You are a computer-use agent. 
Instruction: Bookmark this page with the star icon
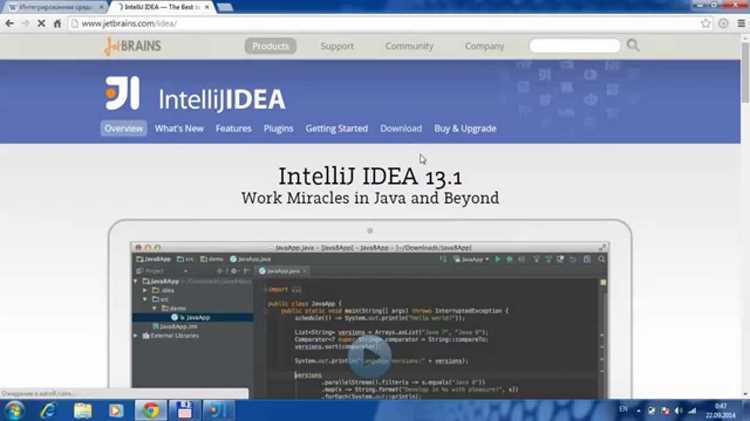click(x=706, y=23)
